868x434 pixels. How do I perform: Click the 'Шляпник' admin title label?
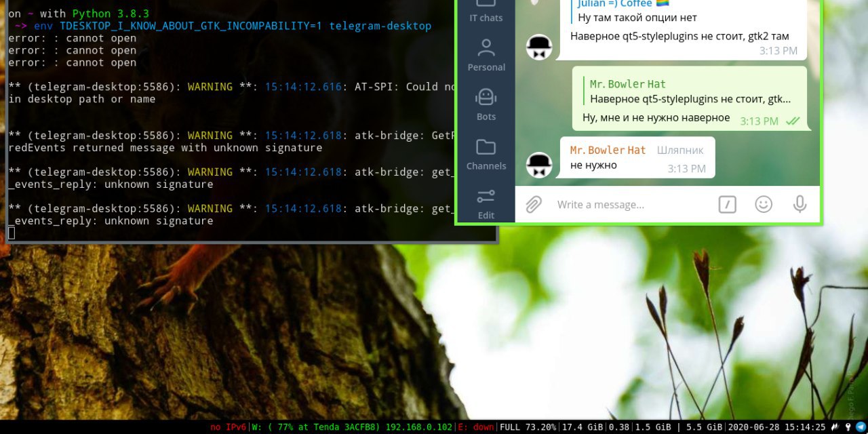[680, 150]
